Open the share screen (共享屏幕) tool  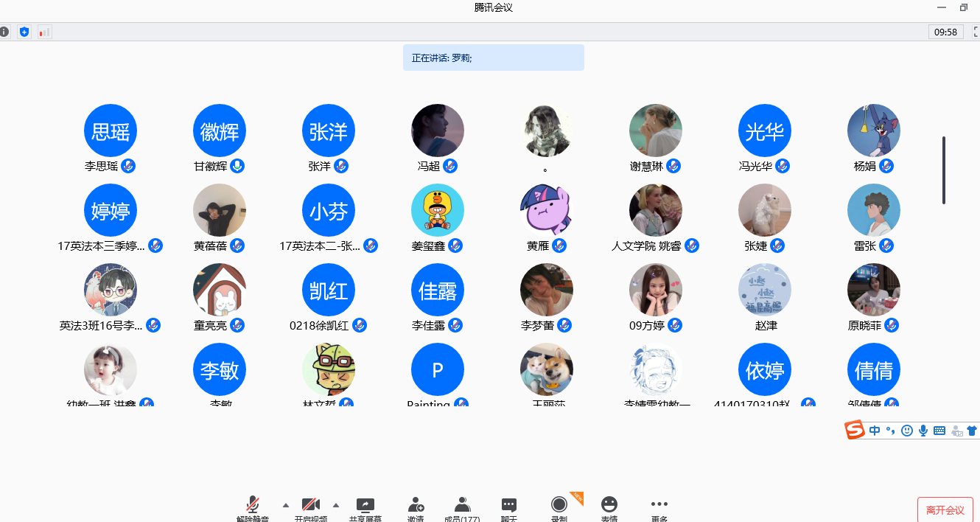click(x=365, y=506)
